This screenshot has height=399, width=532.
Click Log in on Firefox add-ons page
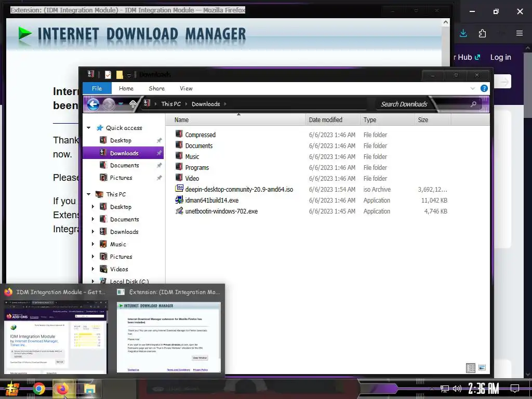pyautogui.click(x=500, y=57)
